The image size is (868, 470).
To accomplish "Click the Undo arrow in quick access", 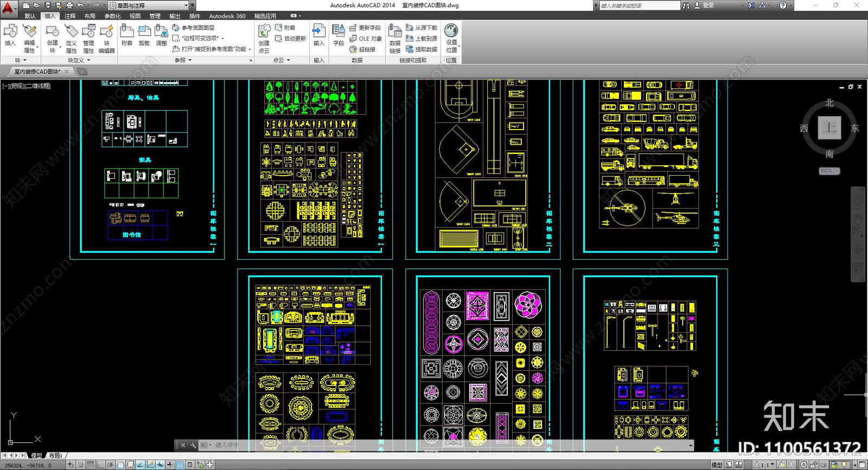I will pos(80,5).
